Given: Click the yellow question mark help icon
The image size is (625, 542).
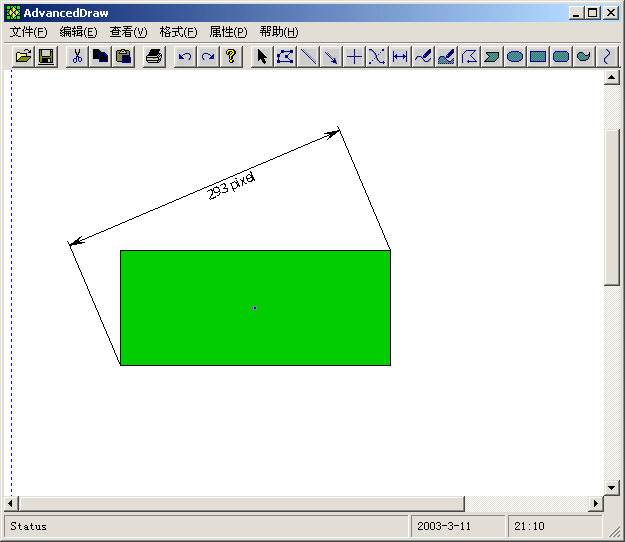Looking at the screenshot, I should [x=231, y=57].
